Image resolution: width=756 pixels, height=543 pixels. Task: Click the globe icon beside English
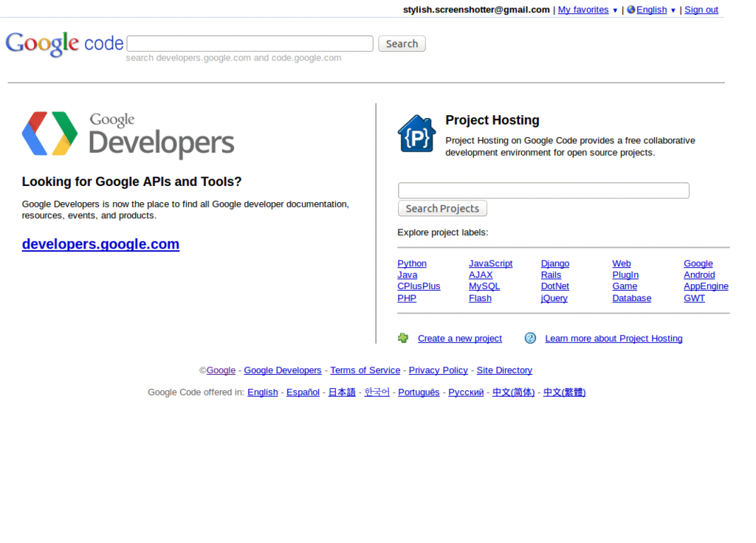click(631, 10)
